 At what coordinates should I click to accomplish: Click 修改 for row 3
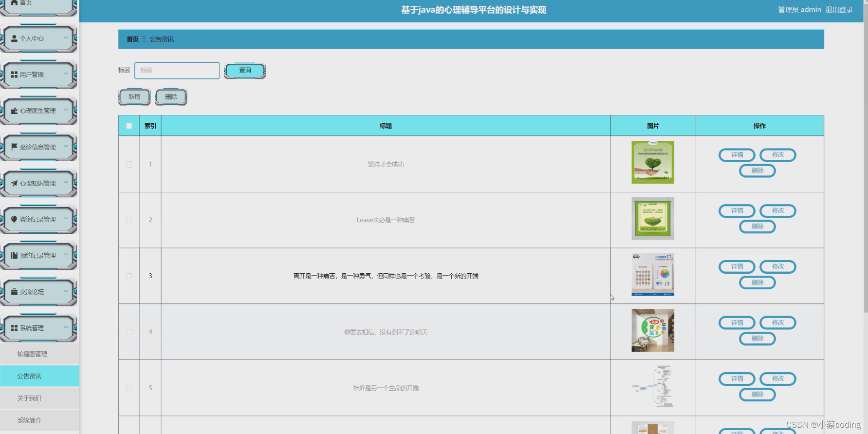pyautogui.click(x=778, y=267)
